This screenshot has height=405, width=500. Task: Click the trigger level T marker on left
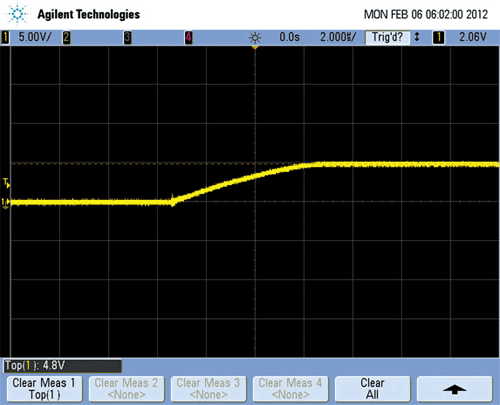coord(6,183)
